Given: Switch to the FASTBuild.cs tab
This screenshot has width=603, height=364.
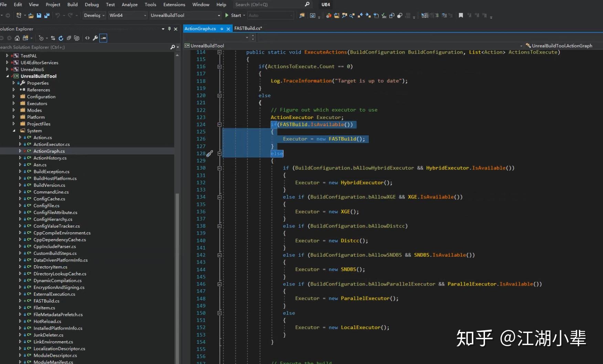Looking at the screenshot, I should point(248,28).
